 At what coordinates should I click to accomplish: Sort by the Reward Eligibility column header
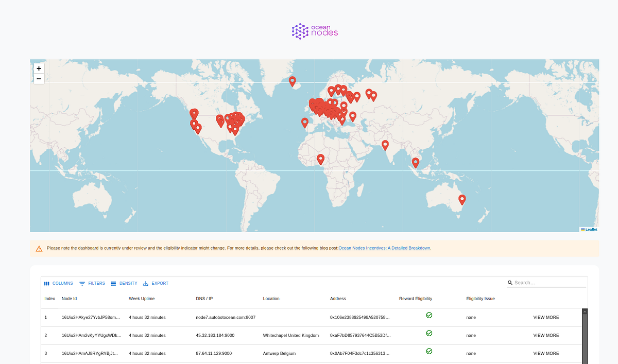click(416, 299)
